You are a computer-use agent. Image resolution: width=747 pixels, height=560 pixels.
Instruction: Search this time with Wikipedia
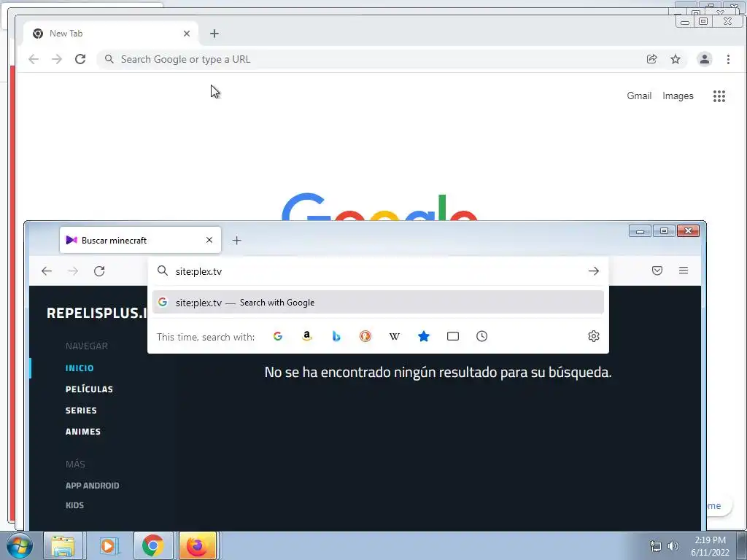[395, 336]
